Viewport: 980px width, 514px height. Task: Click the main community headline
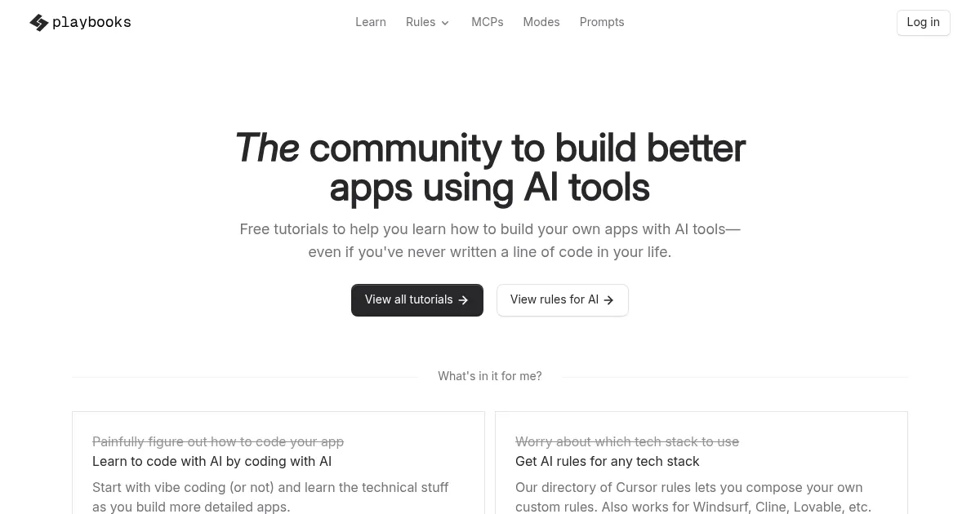[490, 167]
